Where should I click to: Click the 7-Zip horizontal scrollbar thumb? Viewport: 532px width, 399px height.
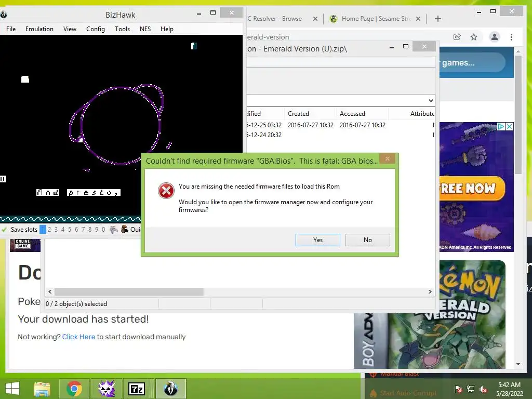coord(129,291)
